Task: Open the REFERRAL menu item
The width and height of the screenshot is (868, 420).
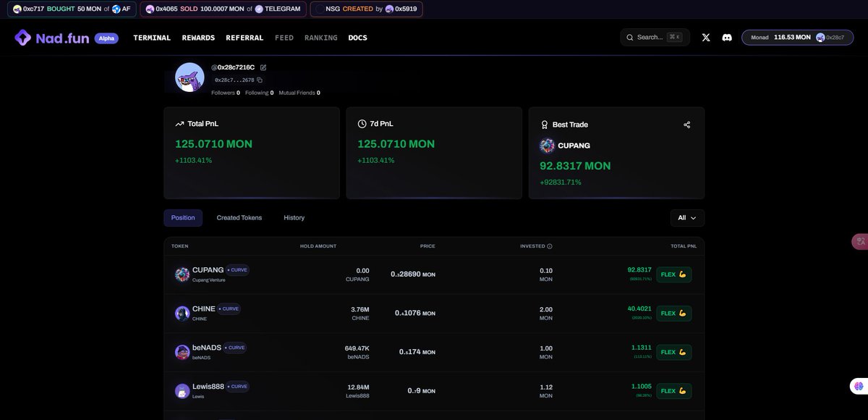Action: (244, 38)
